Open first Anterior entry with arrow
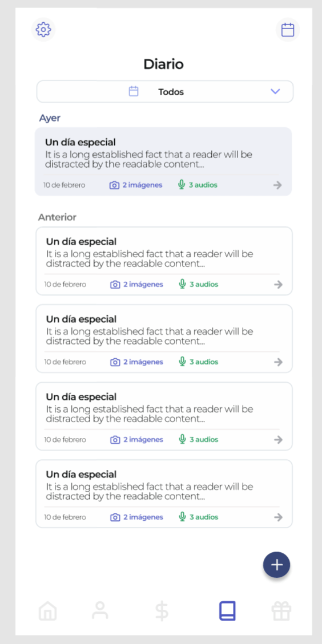 point(279,284)
